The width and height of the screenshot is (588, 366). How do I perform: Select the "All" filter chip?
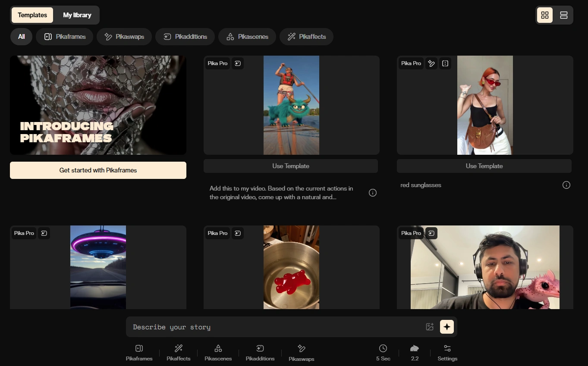[x=21, y=37]
